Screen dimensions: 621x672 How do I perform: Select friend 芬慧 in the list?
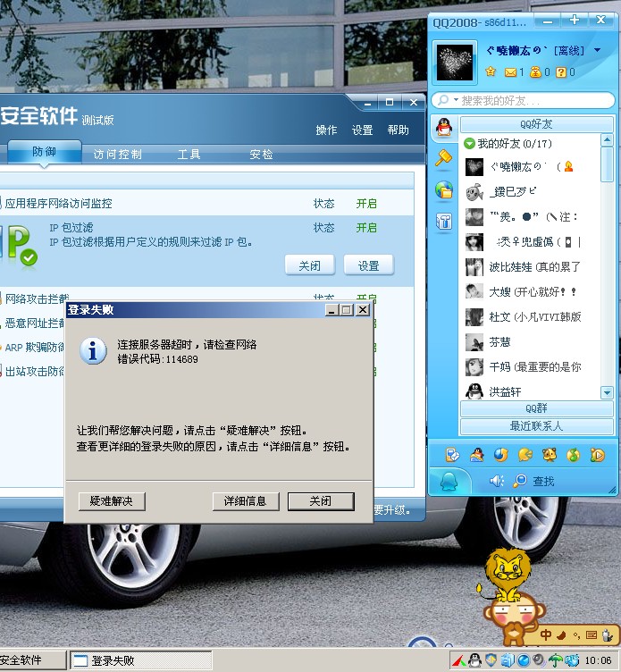[x=531, y=342]
